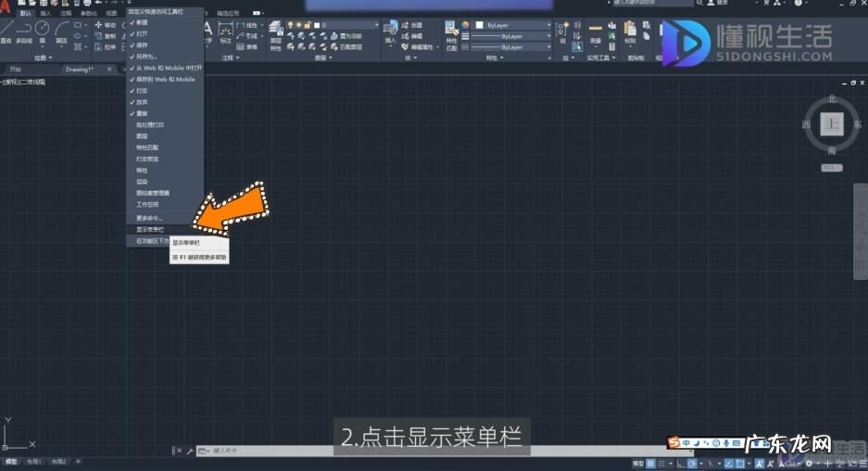Viewport: 868px width, 471px height.
Task: Click the Match Properties (特性匹配) icon
Action: (x=451, y=36)
